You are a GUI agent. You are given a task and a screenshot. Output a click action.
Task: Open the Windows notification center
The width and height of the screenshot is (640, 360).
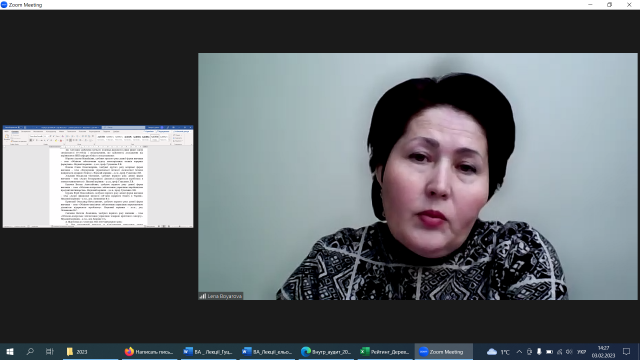(x=627, y=351)
